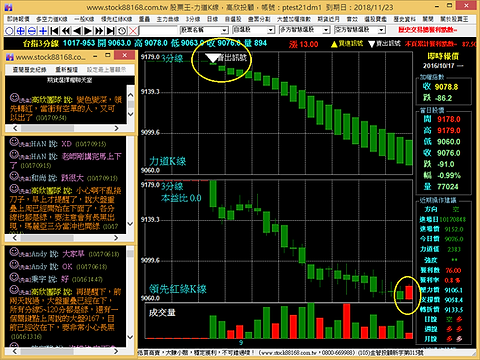Click down arrow of middle chat pane scrollbar
480x360 pixels.
pyautogui.click(x=131, y=224)
